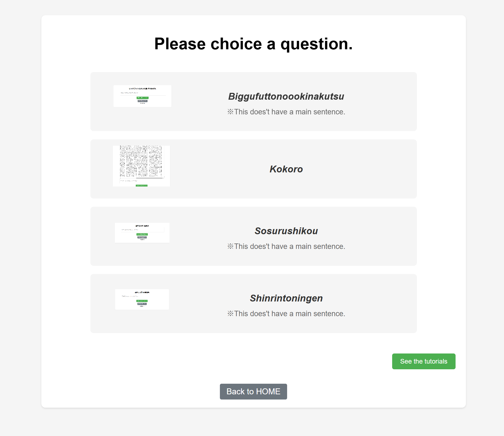Viewport: 504px width, 436px height.
Task: Go Back to HOME
Action: [x=253, y=392]
